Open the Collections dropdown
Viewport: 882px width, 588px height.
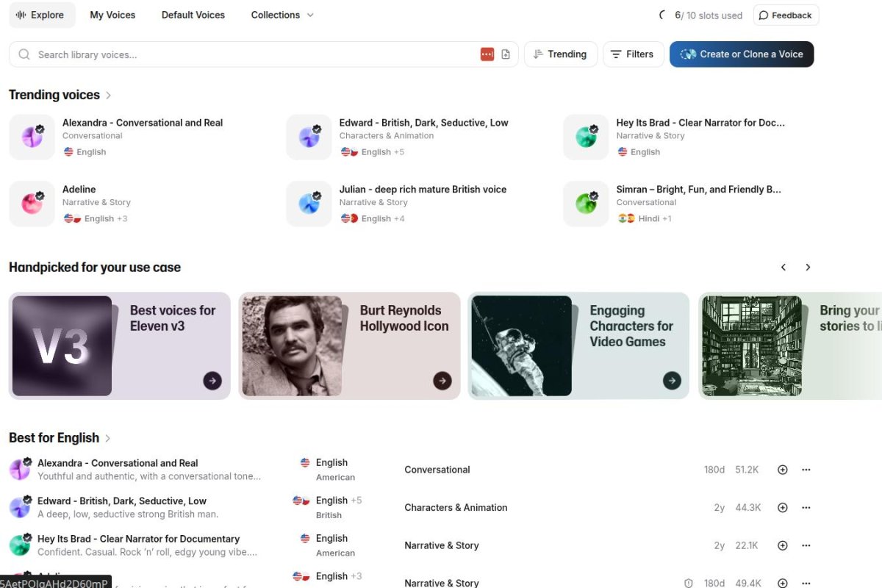pos(282,15)
